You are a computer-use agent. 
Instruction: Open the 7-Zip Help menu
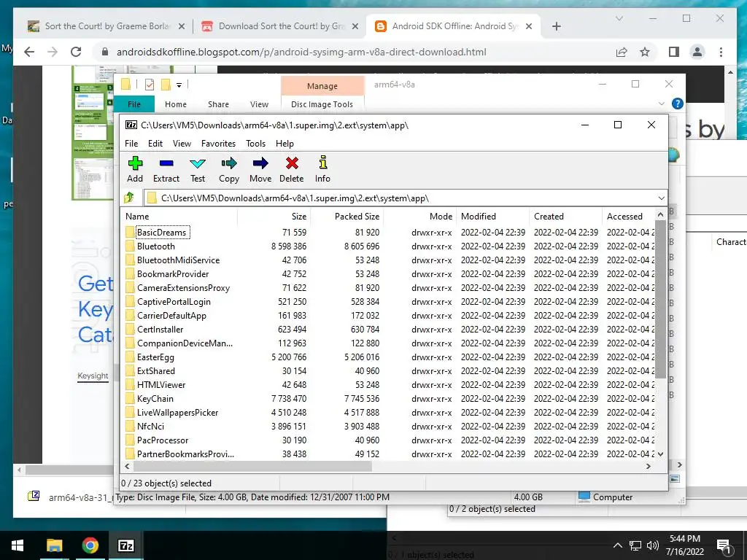click(285, 144)
